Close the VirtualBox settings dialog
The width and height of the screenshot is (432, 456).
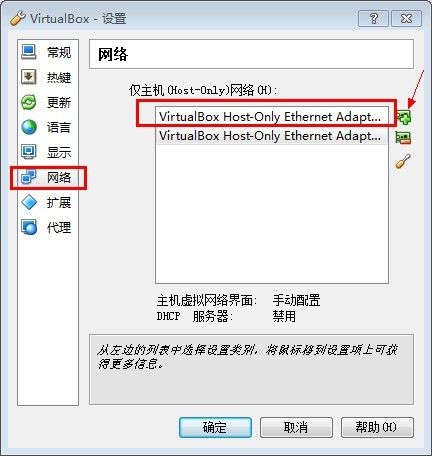coord(406,18)
